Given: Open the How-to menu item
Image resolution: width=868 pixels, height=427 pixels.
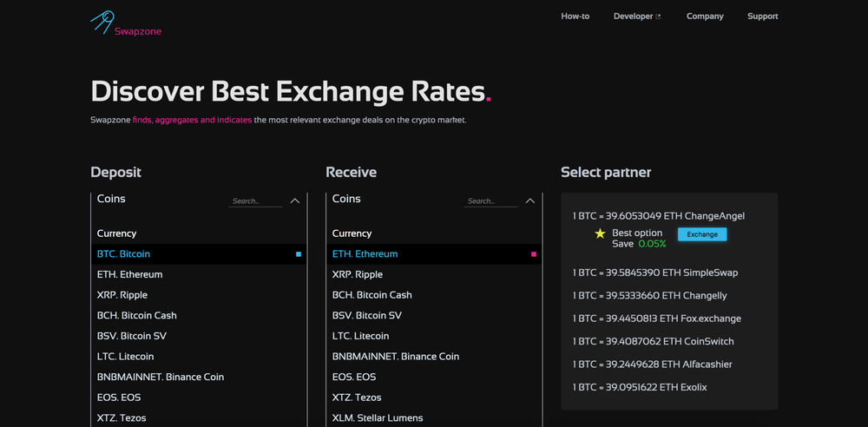Looking at the screenshot, I should (x=575, y=16).
